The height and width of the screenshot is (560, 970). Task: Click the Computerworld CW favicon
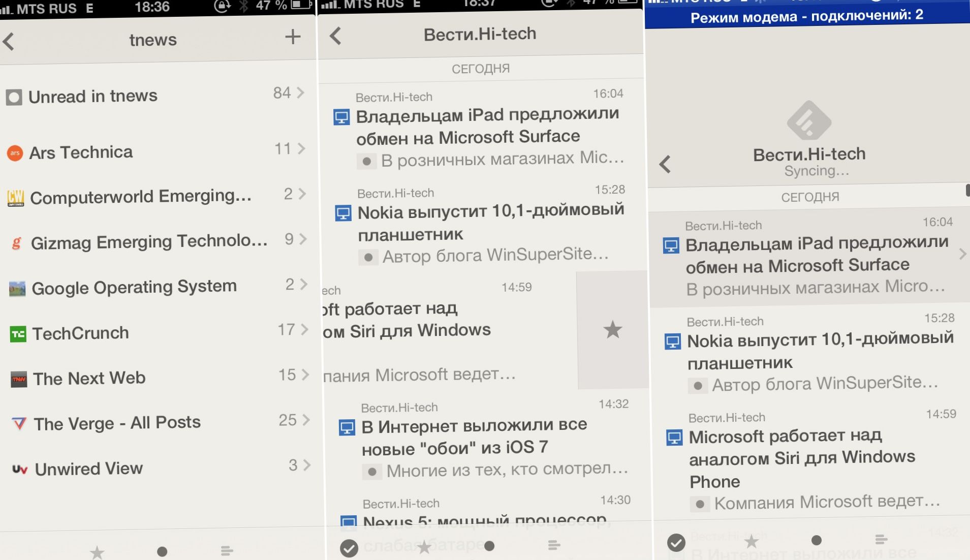[x=16, y=198]
